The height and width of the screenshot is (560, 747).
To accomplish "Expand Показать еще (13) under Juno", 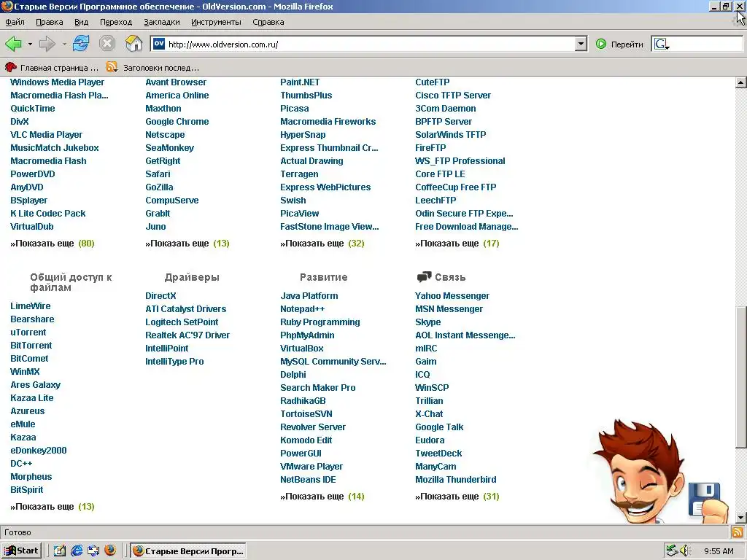I will [187, 244].
